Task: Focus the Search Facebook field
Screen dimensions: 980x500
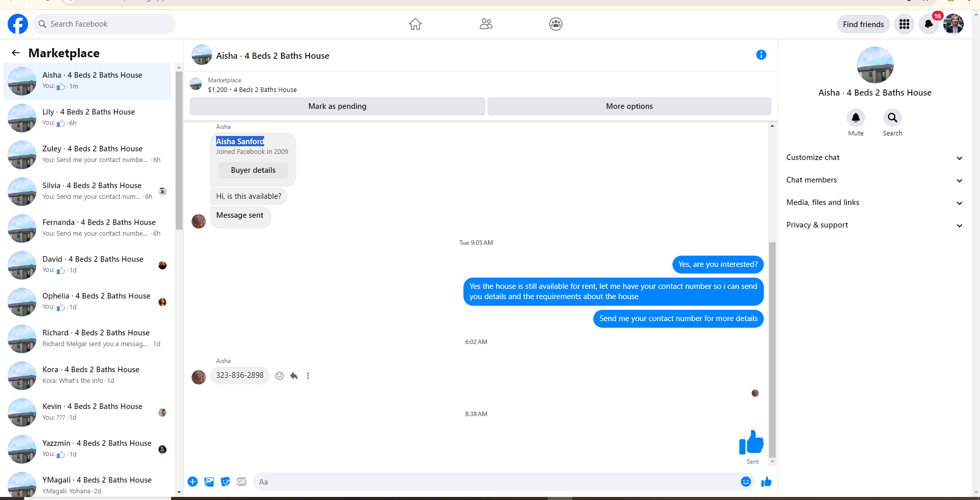Action: click(104, 24)
